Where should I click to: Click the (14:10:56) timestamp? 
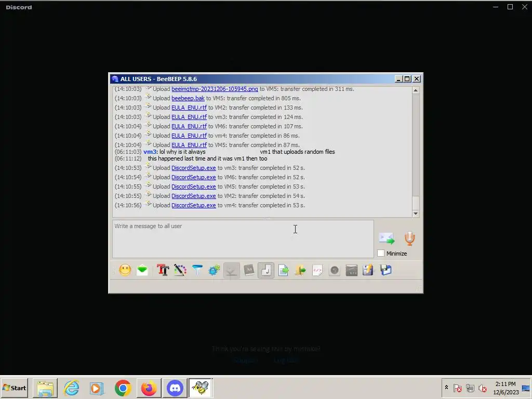pyautogui.click(x=128, y=205)
